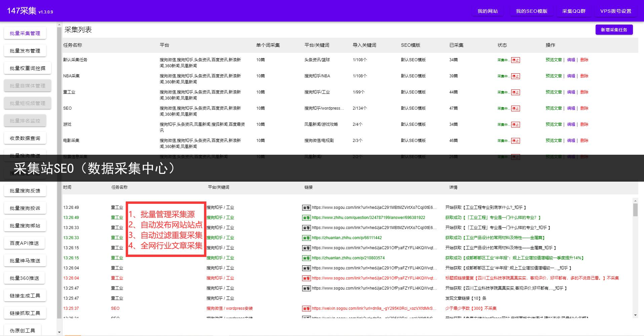Preview articles for 默认采集任务
Image resolution: width=644 pixels, height=336 pixels.
point(554,60)
